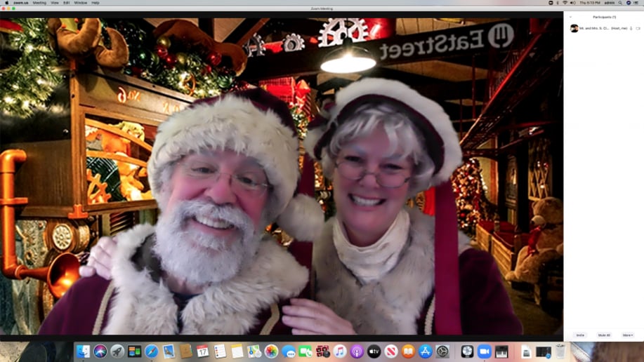Launch Safari from the Dock
644x362 pixels.
pos(151,351)
